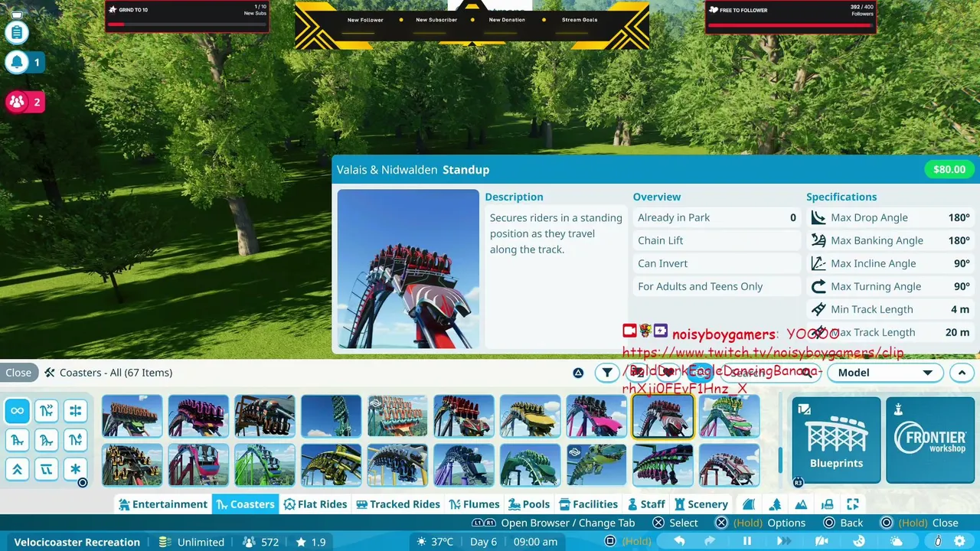This screenshot has width=980, height=551.
Task: Open the Facilities tab
Action: [588, 504]
